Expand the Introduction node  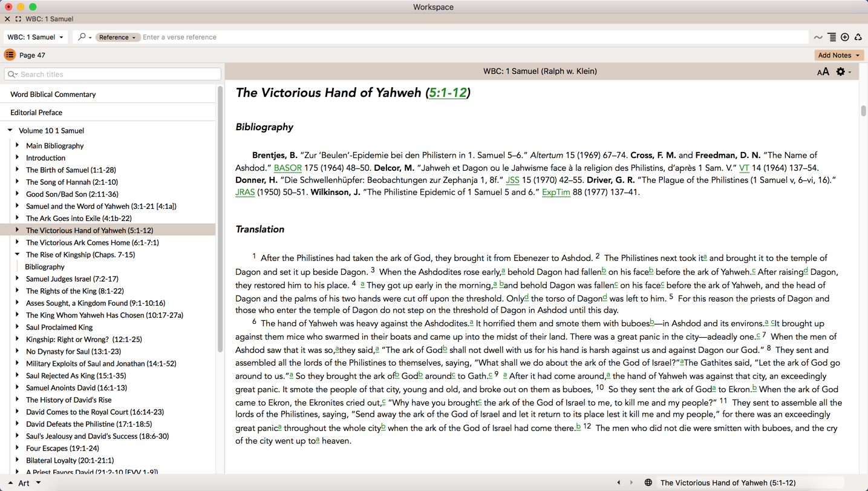(18, 157)
